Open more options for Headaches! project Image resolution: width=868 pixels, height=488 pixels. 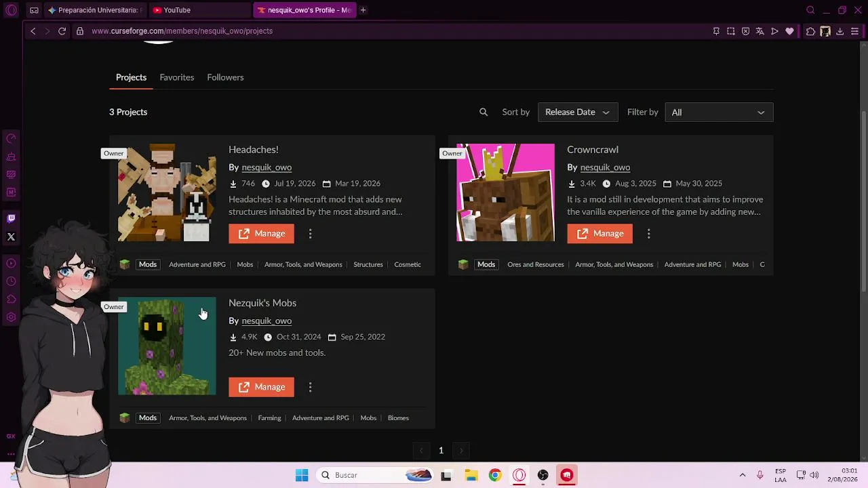[x=310, y=234]
